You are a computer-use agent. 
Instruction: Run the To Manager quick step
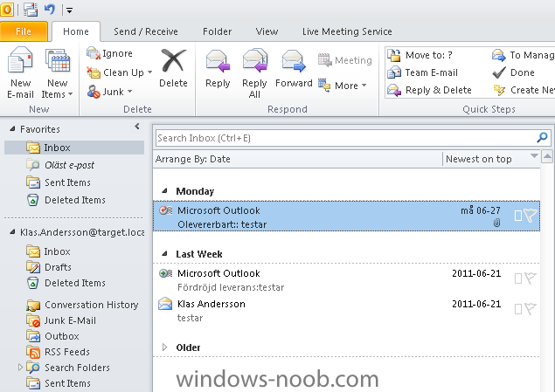(524, 55)
